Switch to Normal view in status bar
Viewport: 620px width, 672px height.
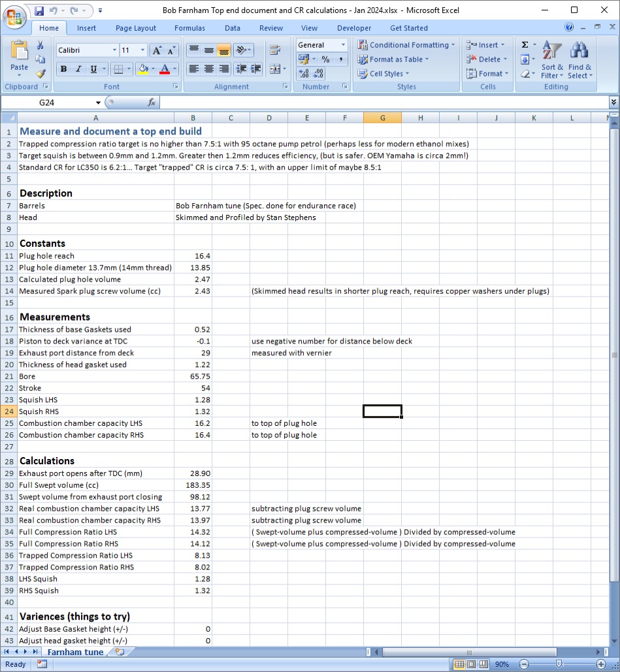[459, 664]
